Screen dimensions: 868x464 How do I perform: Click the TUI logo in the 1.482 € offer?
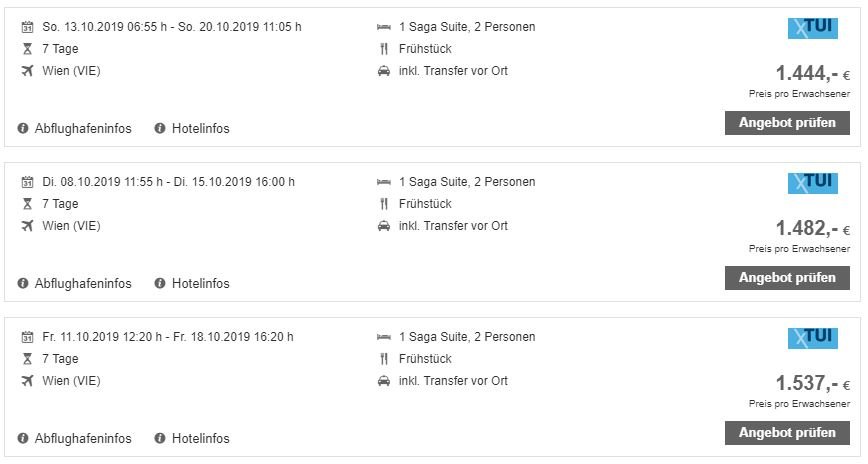click(812, 183)
